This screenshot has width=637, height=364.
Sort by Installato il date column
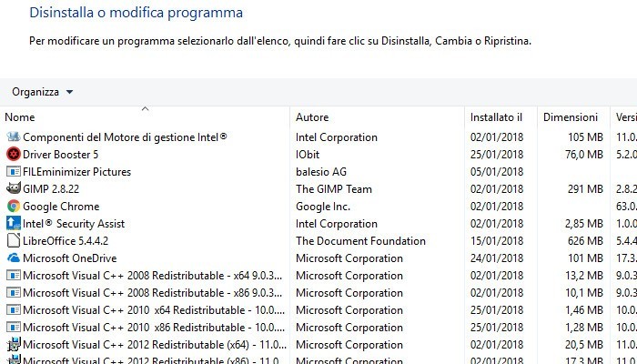point(496,117)
